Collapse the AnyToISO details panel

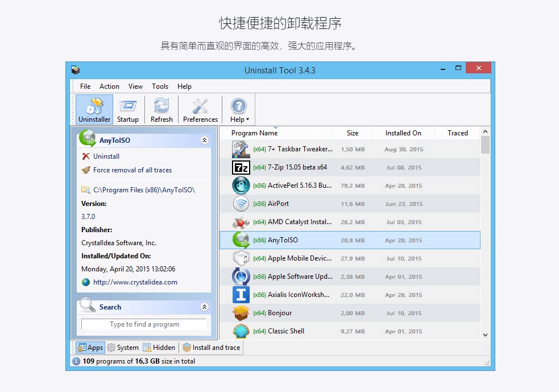coord(204,140)
